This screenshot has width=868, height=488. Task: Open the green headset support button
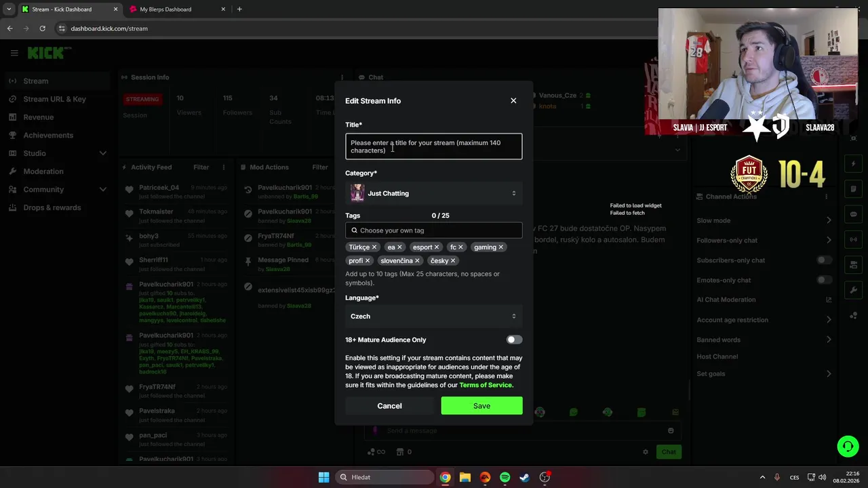[x=848, y=446]
